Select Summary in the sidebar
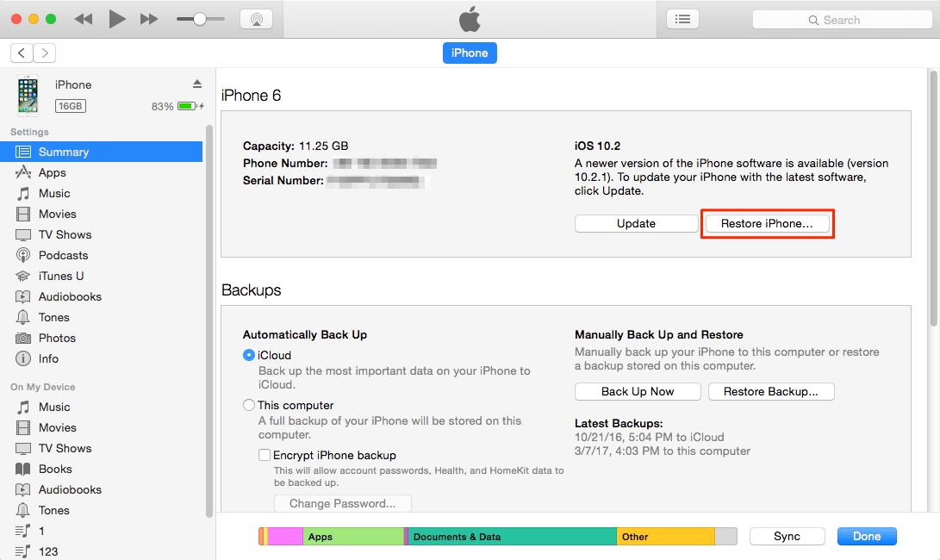Image resolution: width=940 pixels, height=560 pixels. [63, 152]
